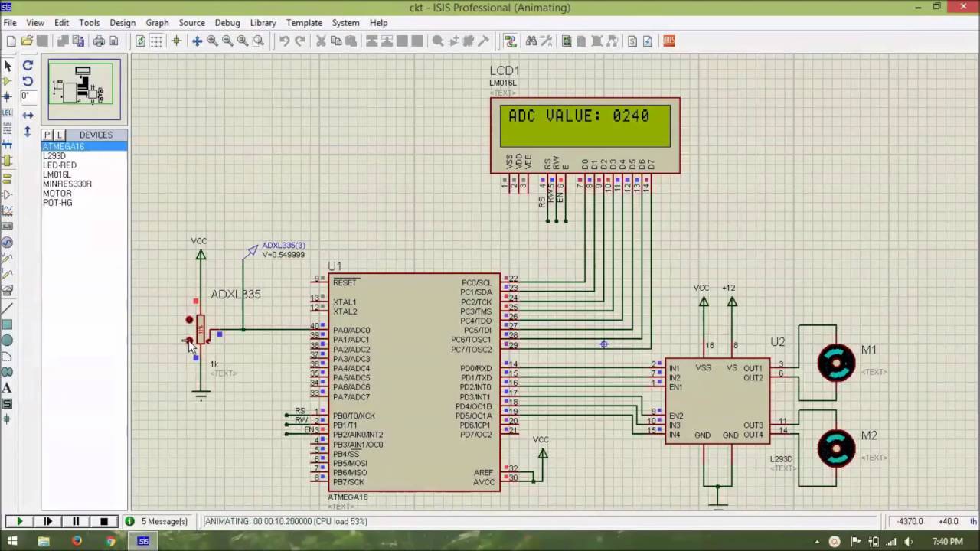Select POT-HG in the devices list

point(58,203)
